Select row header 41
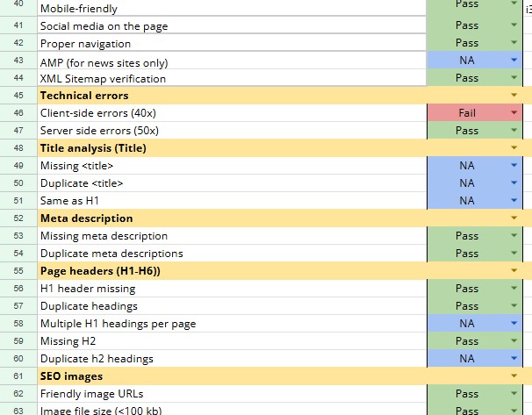Viewport: 532px width, 415px height. 18,25
